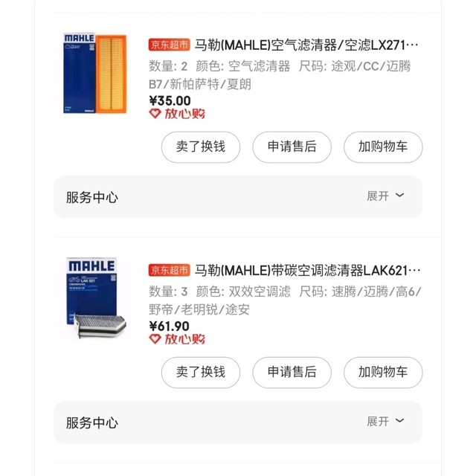Open the MAHLE air filter LX271 product thumbnail
The image size is (476, 476).
click(94, 73)
